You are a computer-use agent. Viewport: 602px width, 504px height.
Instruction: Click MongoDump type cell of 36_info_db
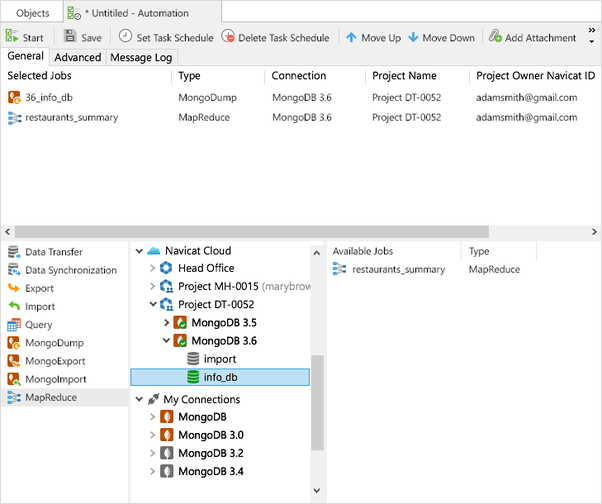point(207,97)
